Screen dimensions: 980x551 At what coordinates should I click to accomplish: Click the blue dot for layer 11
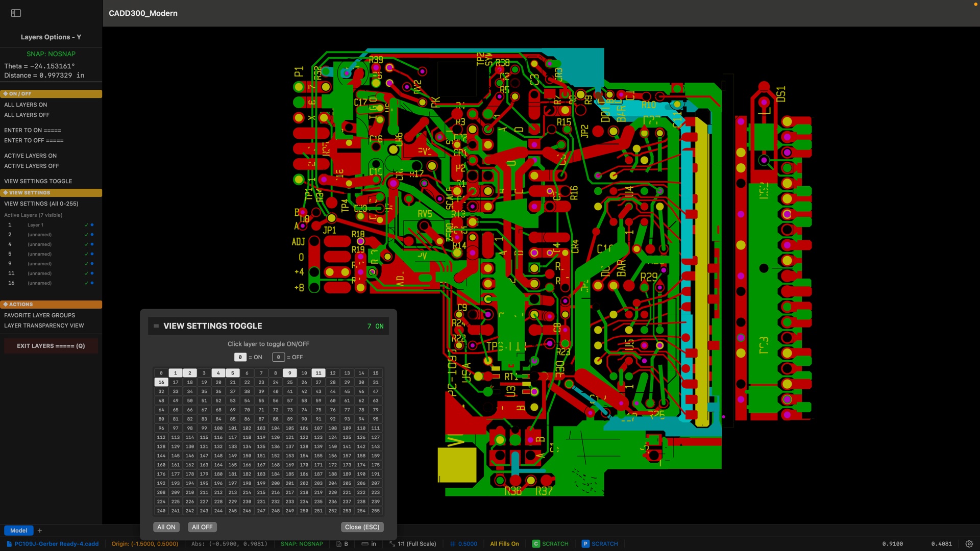(92, 273)
